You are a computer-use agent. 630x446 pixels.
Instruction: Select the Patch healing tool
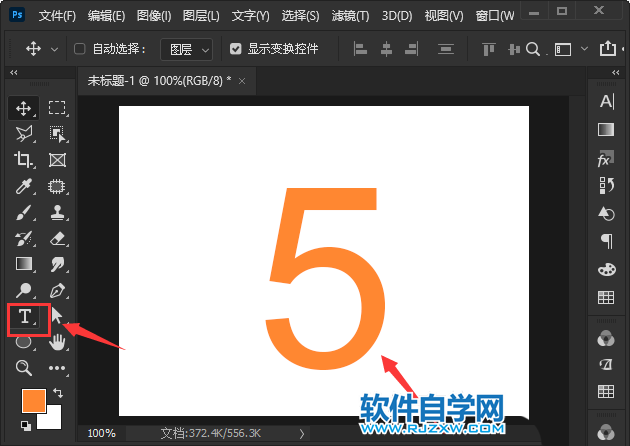coord(57,186)
